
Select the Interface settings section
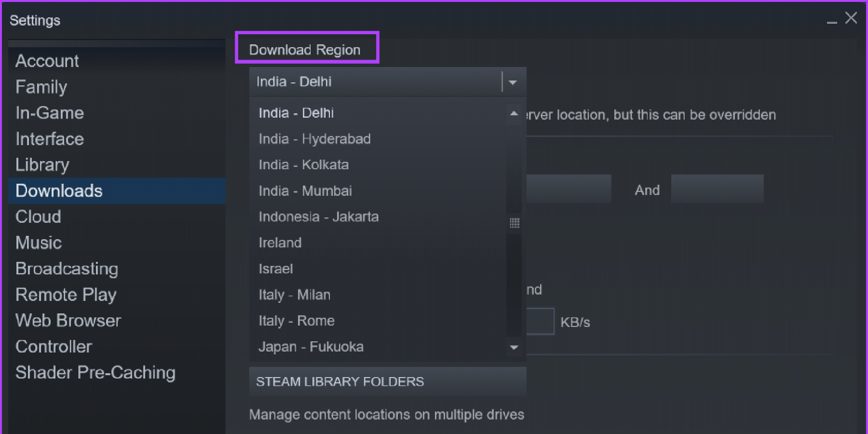117,139
